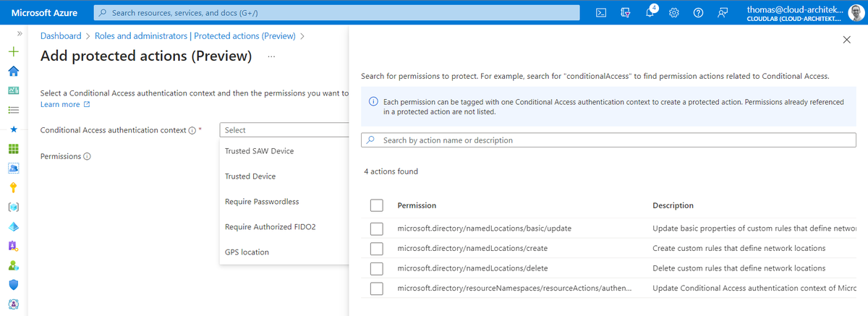Click the cube resource groups icon in the sidebar
The width and height of the screenshot is (868, 316).
[13, 208]
